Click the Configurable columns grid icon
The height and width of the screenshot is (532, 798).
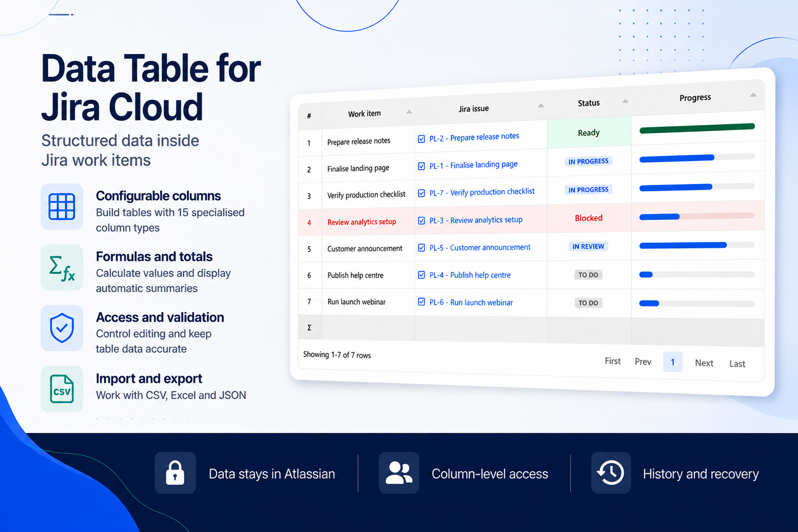62,206
